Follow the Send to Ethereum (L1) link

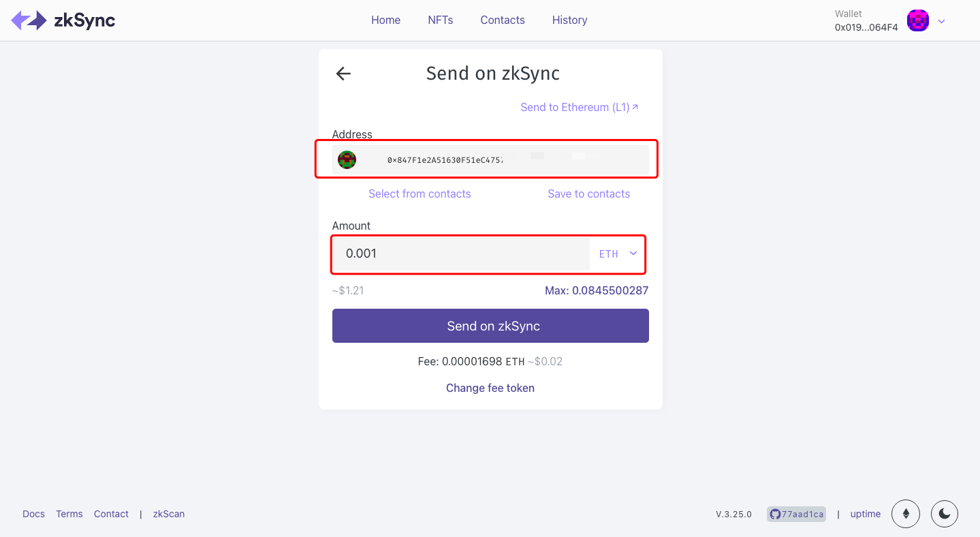(580, 107)
